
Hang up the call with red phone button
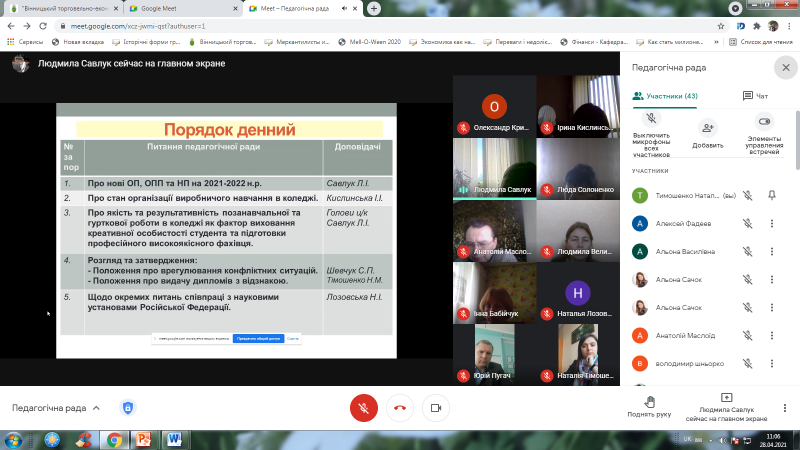pos(400,408)
